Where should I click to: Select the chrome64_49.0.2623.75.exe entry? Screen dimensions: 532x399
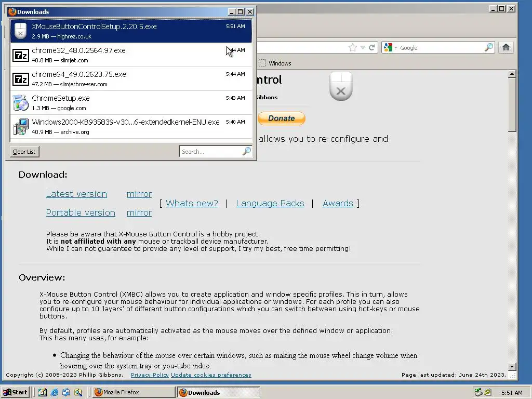click(131, 79)
